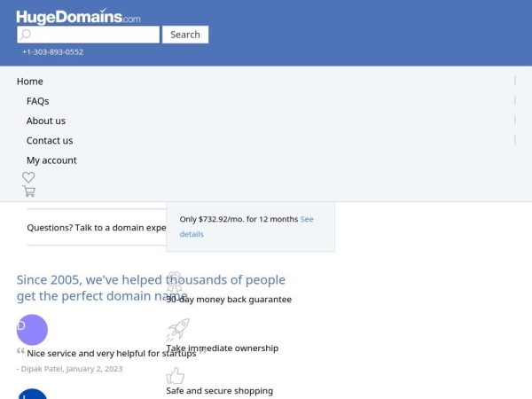Open the Contact us page
This screenshot has height=399, width=532.
click(x=50, y=140)
